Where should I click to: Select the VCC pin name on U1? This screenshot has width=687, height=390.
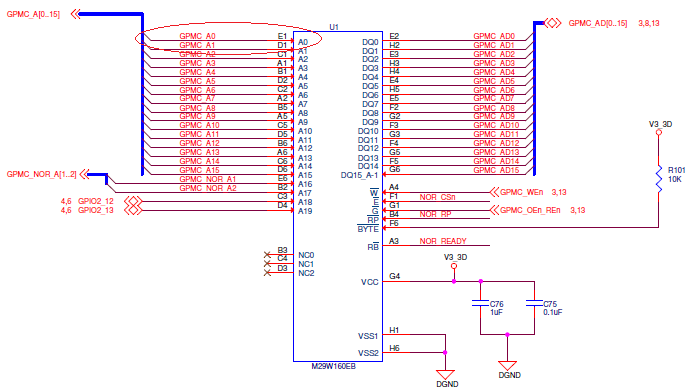(x=369, y=282)
